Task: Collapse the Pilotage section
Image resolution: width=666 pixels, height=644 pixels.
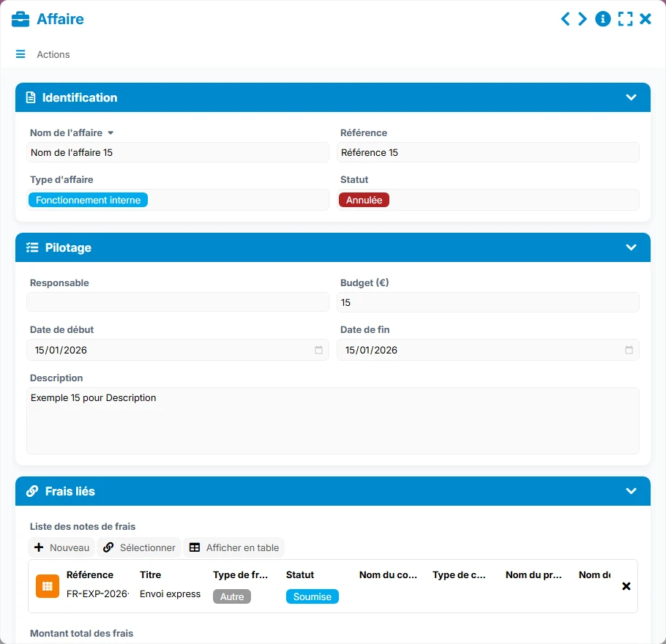Action: click(x=631, y=247)
